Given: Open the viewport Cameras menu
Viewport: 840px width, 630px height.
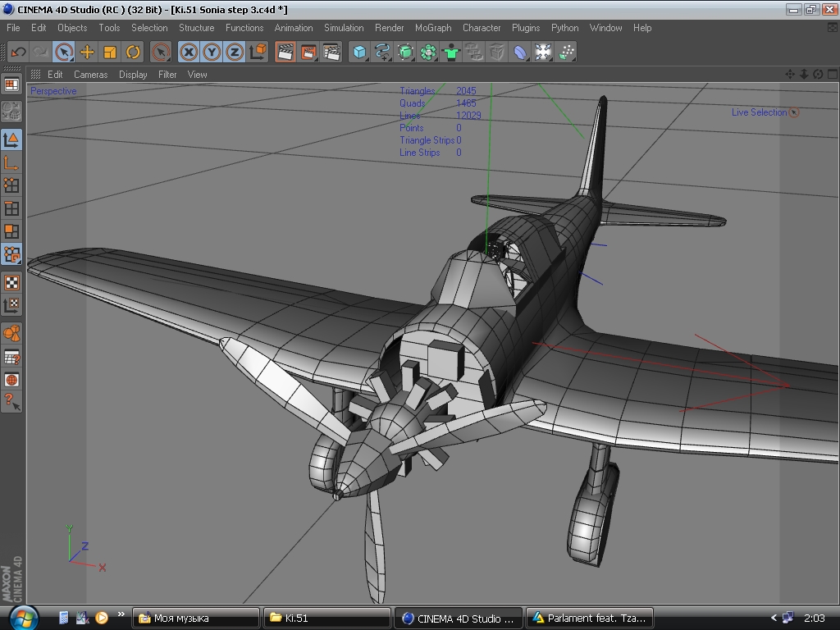Looking at the screenshot, I should coord(90,74).
